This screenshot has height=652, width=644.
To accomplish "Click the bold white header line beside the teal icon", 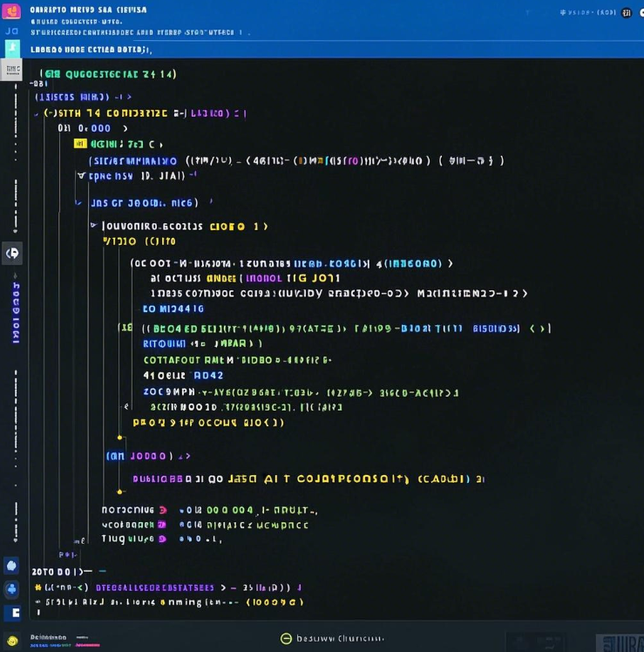I will click(91, 50).
